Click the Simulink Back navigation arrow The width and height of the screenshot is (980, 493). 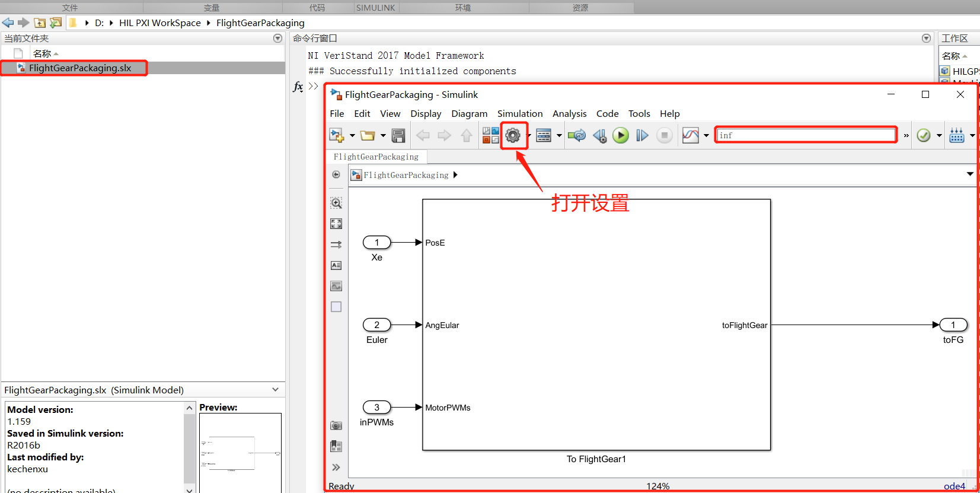point(423,135)
